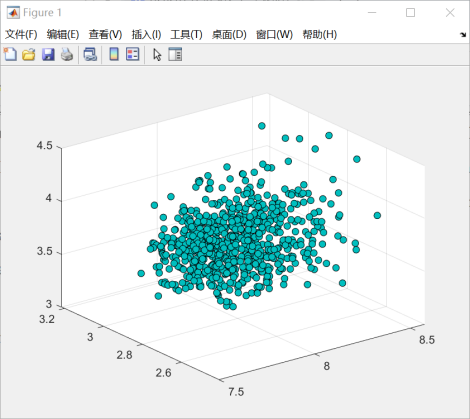Print the figure with the printer icon

point(67,54)
